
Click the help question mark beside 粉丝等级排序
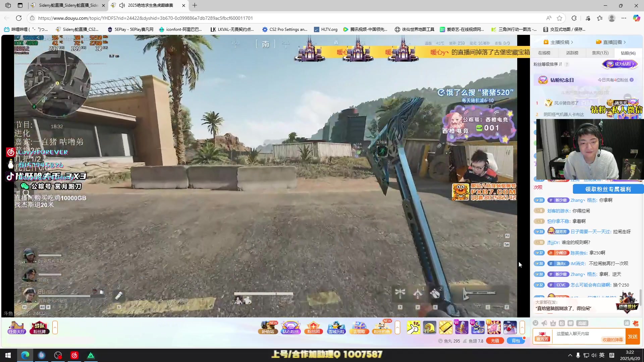click(x=567, y=64)
